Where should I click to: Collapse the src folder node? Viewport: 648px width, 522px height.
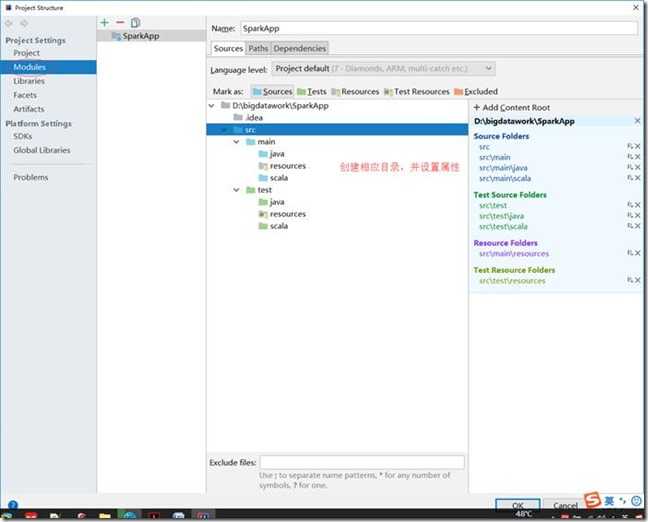pyautogui.click(x=224, y=130)
